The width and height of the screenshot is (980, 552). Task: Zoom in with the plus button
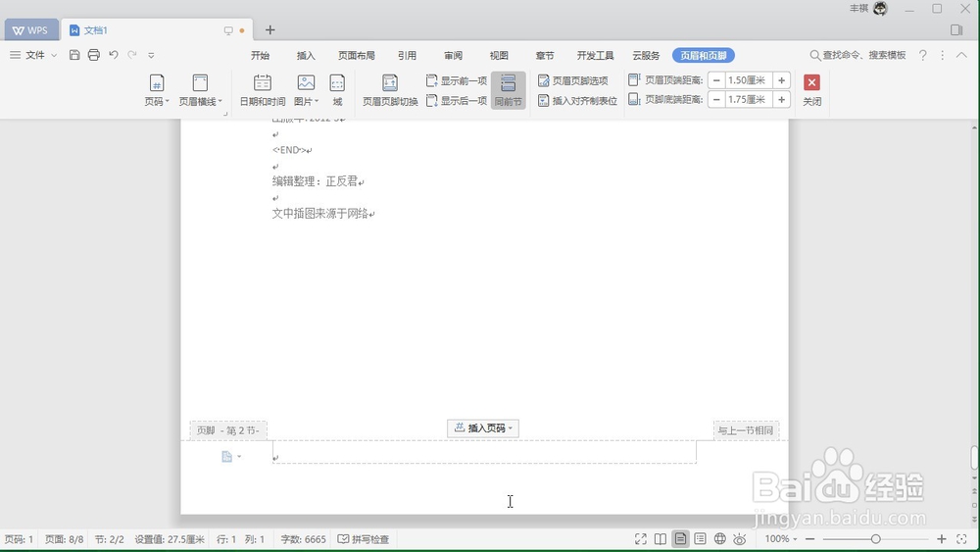[x=941, y=539]
